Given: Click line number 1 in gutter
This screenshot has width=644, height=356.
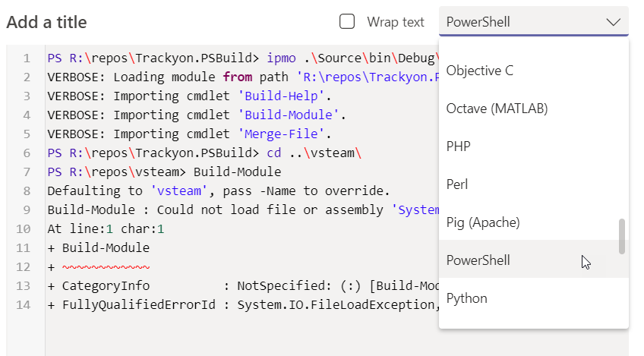Looking at the screenshot, I should 27,58.
